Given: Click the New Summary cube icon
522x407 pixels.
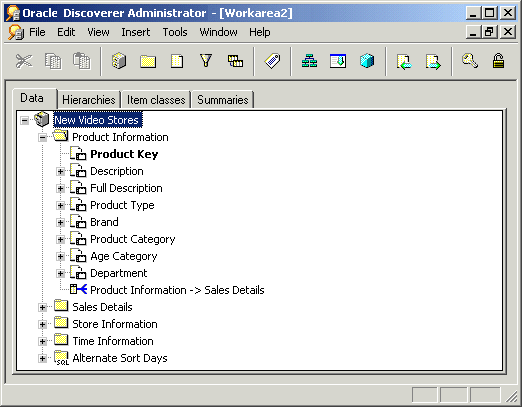Looking at the screenshot, I should point(367,61).
